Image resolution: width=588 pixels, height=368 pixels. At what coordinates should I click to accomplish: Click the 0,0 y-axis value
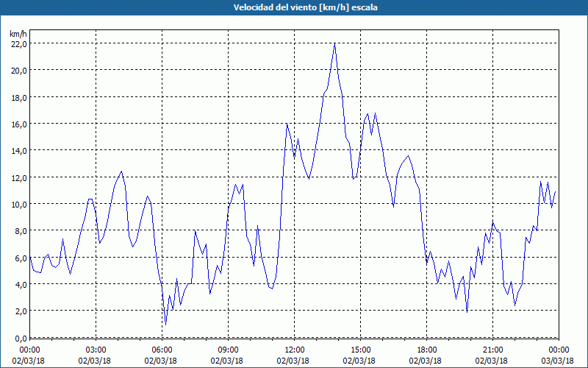click(x=21, y=339)
